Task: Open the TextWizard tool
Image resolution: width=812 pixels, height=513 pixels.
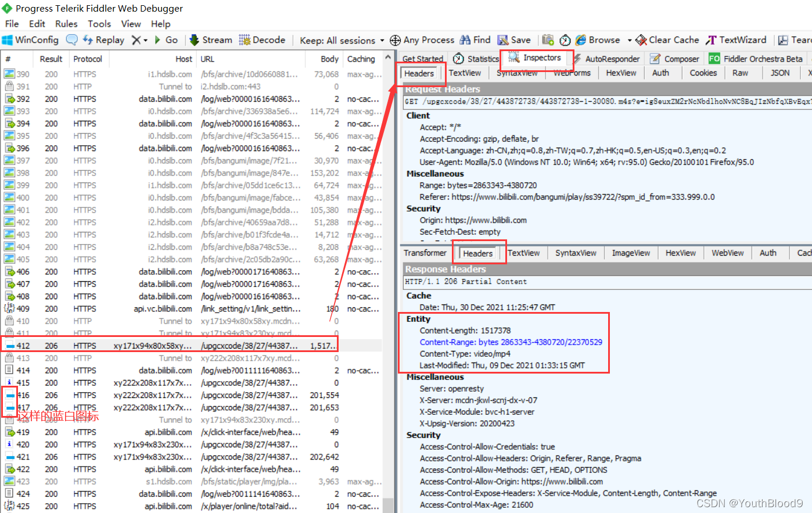Action: coord(736,40)
